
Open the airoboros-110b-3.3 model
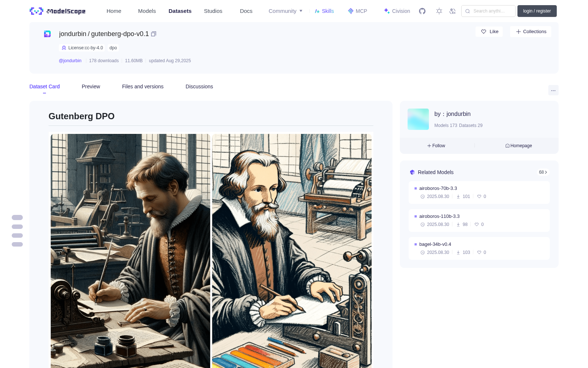click(x=439, y=216)
